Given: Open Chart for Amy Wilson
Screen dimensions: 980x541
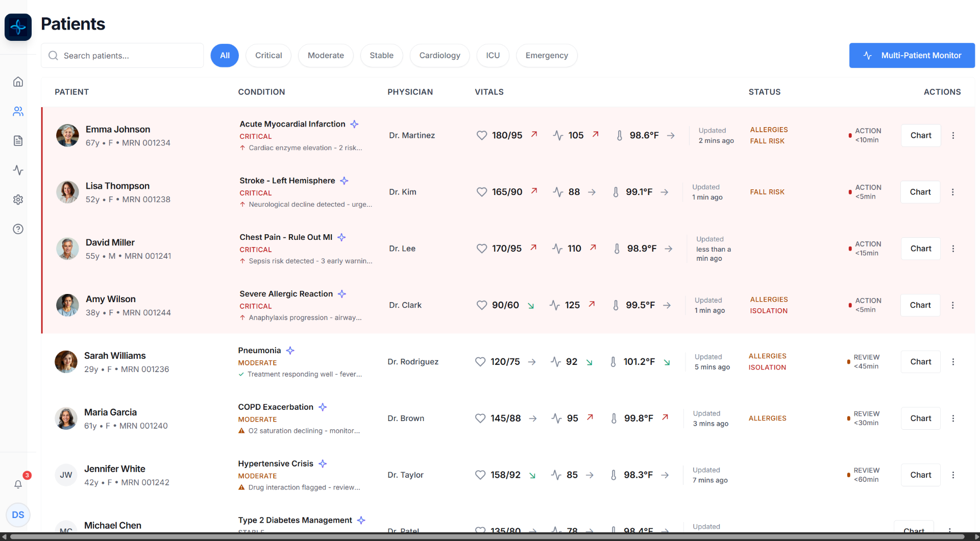Looking at the screenshot, I should pos(920,305).
